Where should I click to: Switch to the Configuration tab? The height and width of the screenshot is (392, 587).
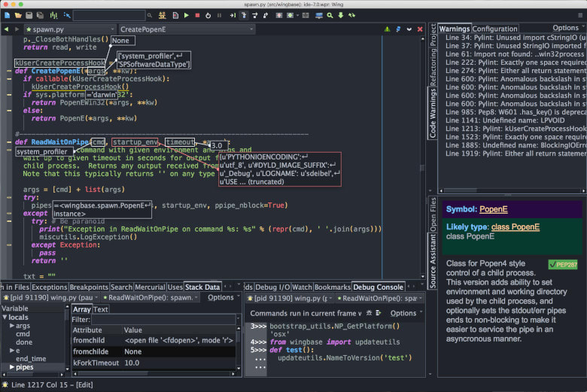[x=494, y=29]
